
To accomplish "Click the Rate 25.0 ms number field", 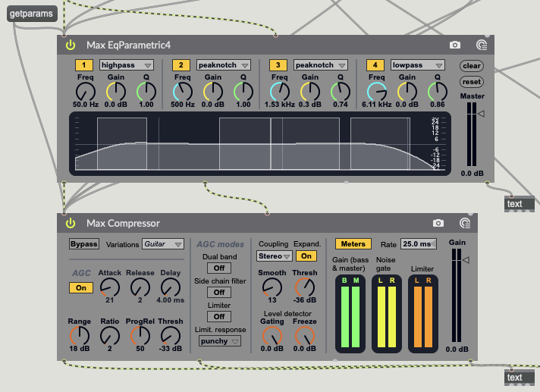I will (x=419, y=244).
